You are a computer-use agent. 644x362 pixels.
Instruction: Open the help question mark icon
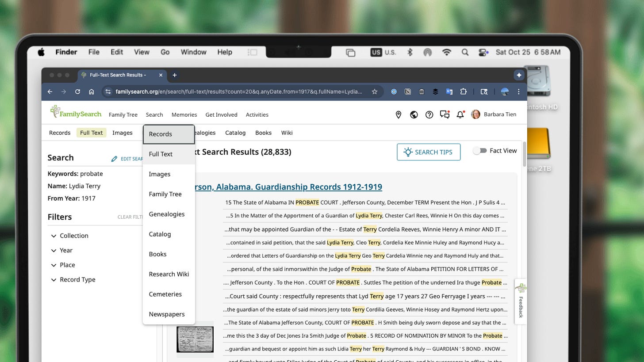coord(429,115)
